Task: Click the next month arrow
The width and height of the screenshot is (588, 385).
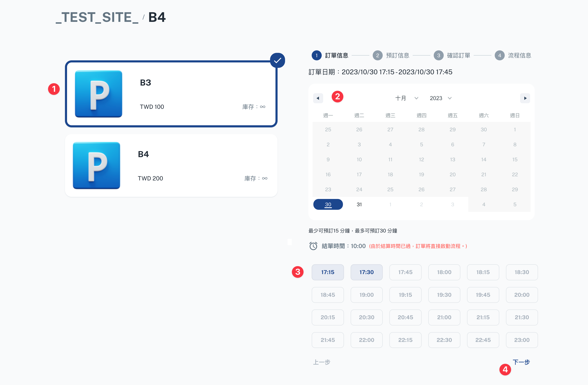Action: tap(525, 98)
